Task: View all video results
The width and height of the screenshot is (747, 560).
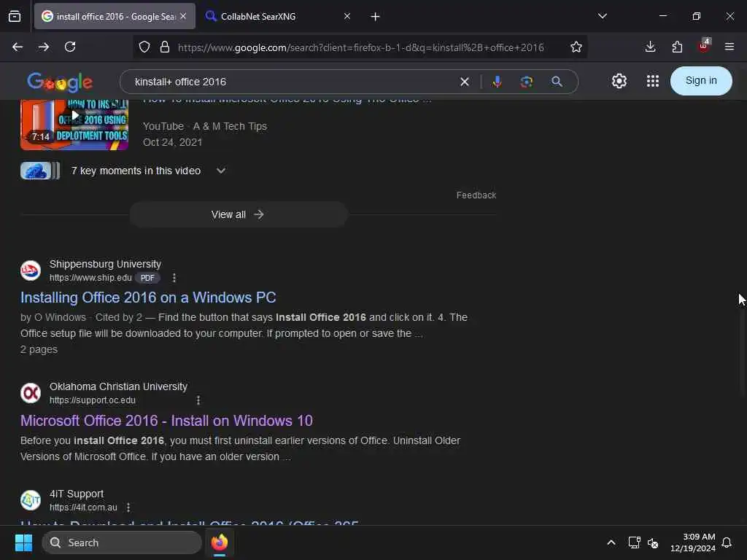Action: [239, 215]
